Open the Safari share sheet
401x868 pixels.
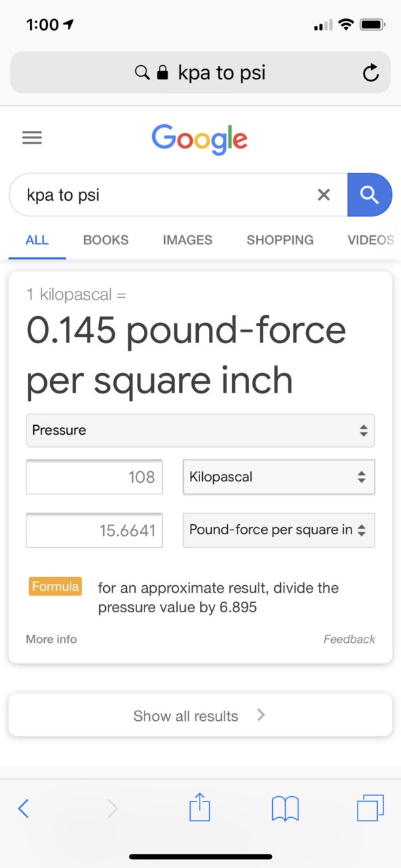point(199,807)
